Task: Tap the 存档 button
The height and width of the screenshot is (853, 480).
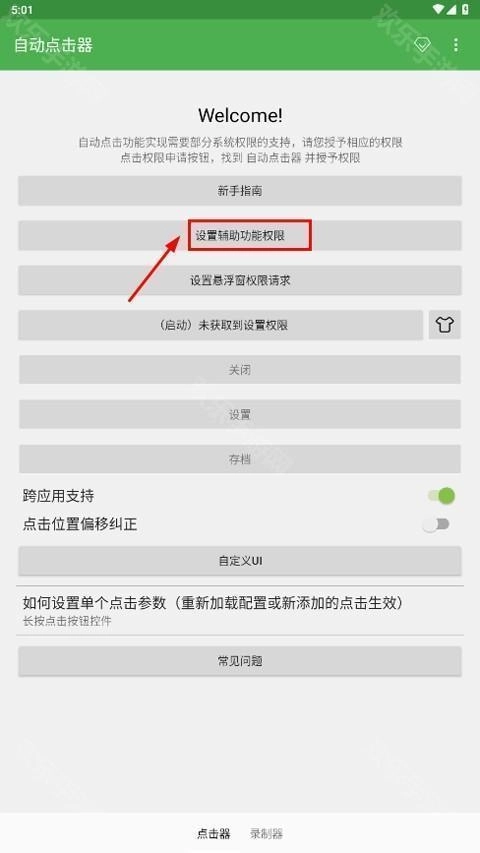Action: click(x=240, y=459)
